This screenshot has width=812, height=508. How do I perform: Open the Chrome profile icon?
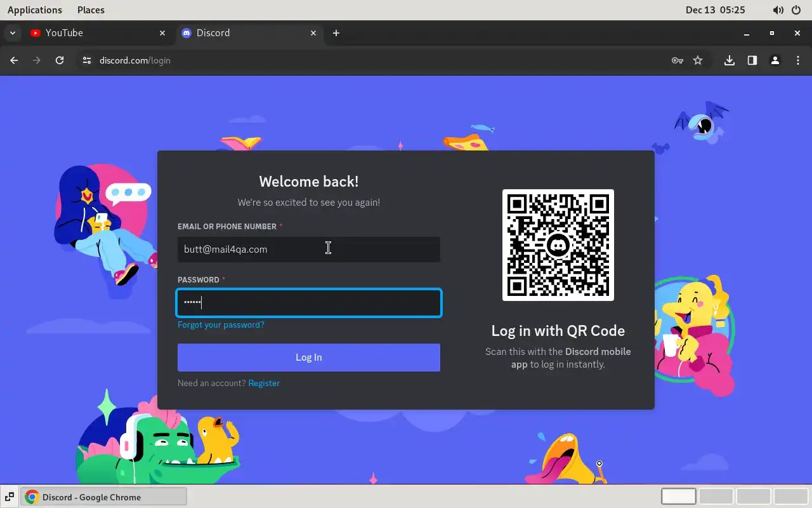775,60
